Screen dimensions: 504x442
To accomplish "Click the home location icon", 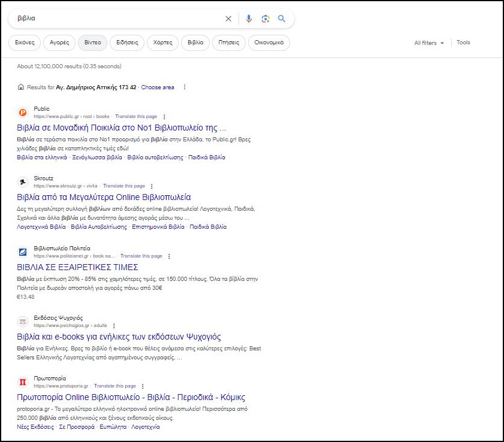I will tap(21, 87).
